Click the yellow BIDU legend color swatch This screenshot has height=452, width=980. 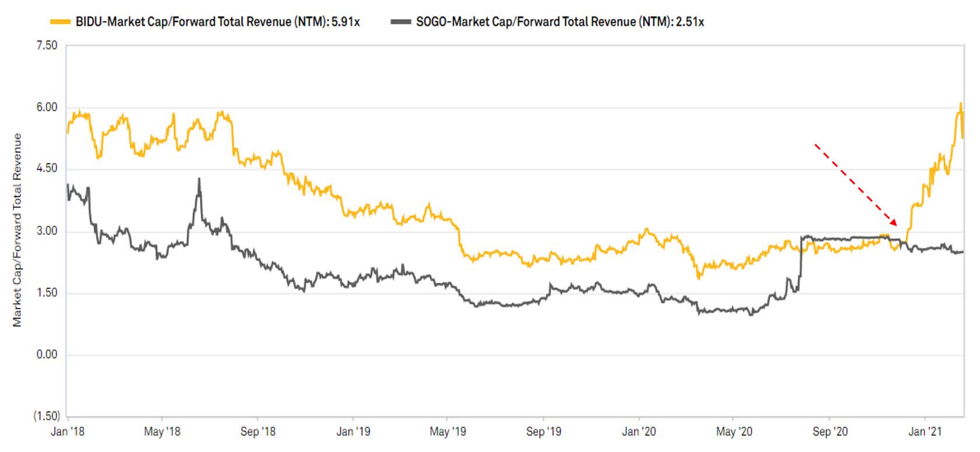pos(61,22)
